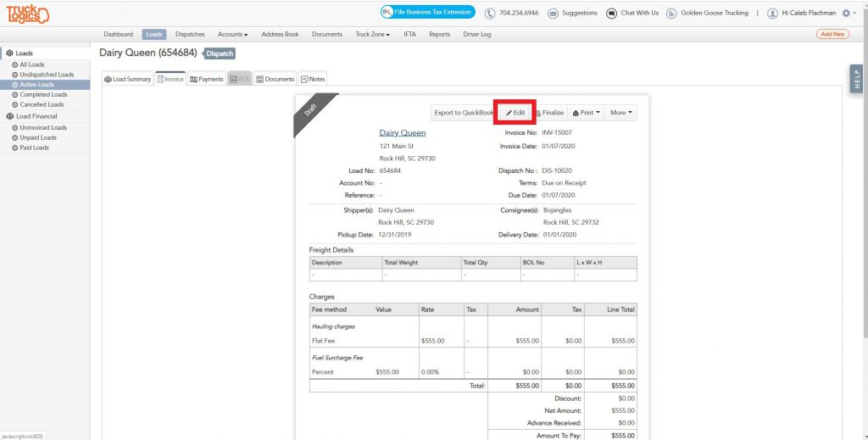Open the IFTA menu item
This screenshot has height=440, width=868.
(x=409, y=34)
